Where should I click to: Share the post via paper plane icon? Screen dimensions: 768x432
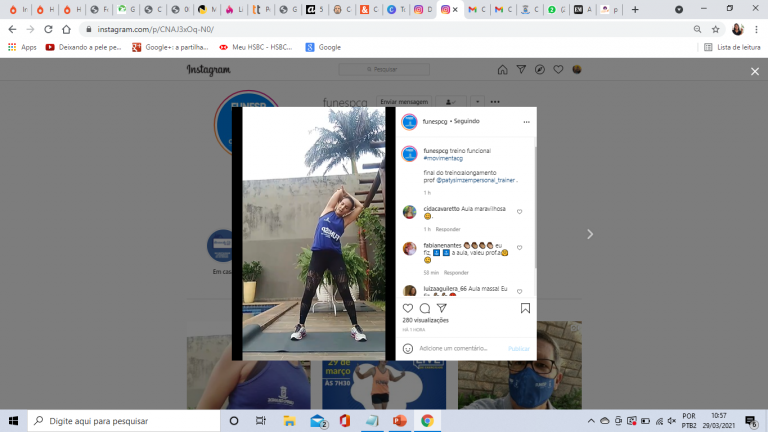pos(441,309)
